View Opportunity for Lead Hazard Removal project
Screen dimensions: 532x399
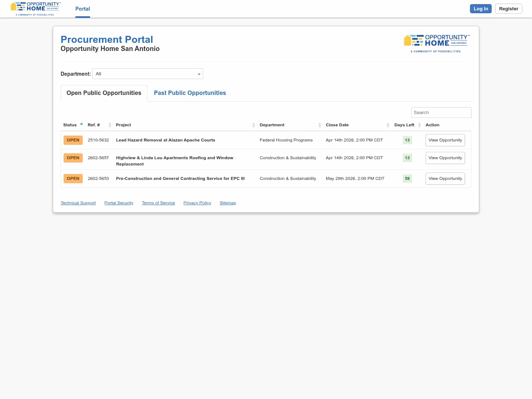[x=445, y=140]
